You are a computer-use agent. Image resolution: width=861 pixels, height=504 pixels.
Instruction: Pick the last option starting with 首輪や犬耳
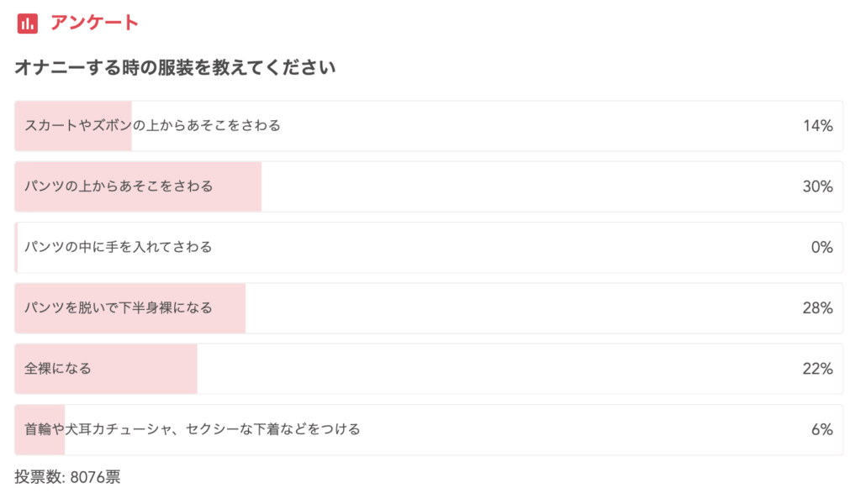193,429
